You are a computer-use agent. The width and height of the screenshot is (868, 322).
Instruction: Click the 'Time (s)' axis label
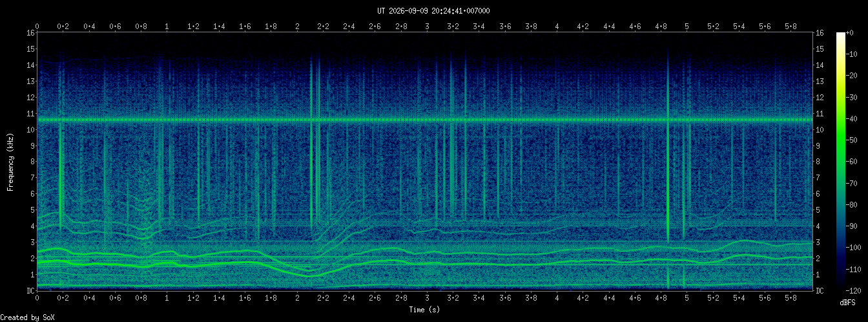424,310
